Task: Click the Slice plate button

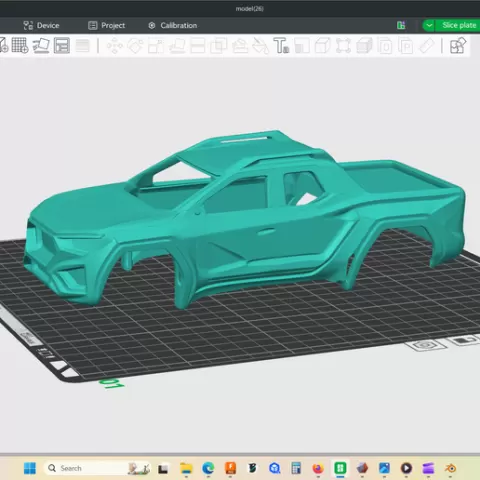Action: coord(459,25)
